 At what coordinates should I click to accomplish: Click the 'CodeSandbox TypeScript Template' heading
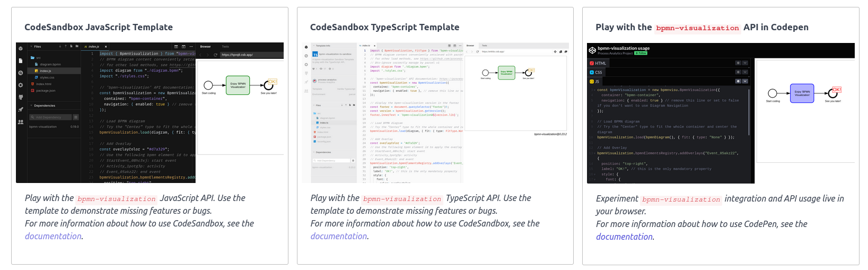[384, 27]
